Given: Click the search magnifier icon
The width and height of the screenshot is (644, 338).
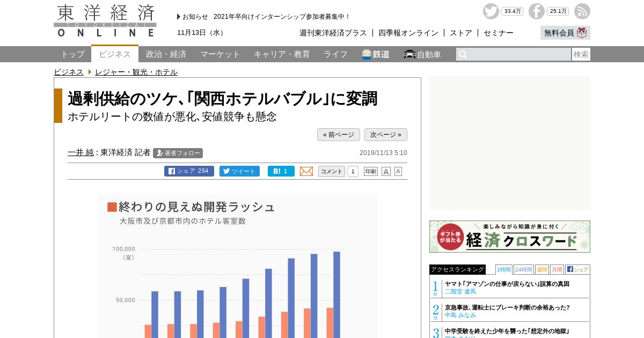Looking at the screenshot, I should click(x=463, y=54).
